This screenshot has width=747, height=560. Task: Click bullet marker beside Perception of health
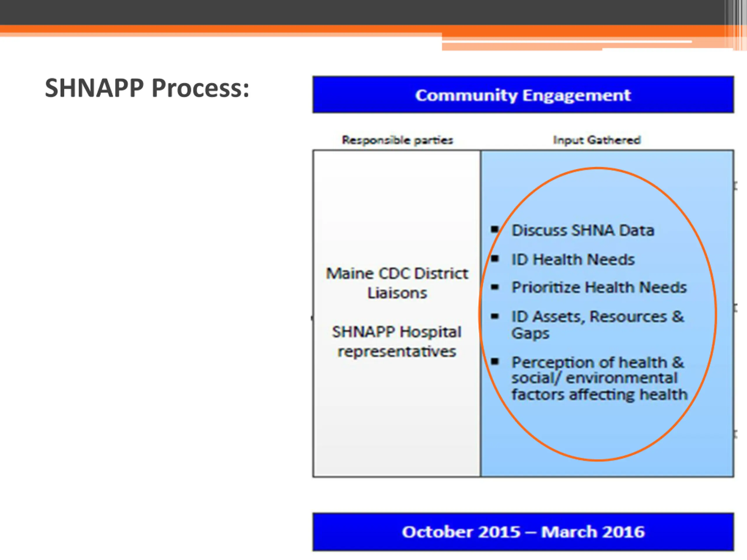click(x=495, y=361)
